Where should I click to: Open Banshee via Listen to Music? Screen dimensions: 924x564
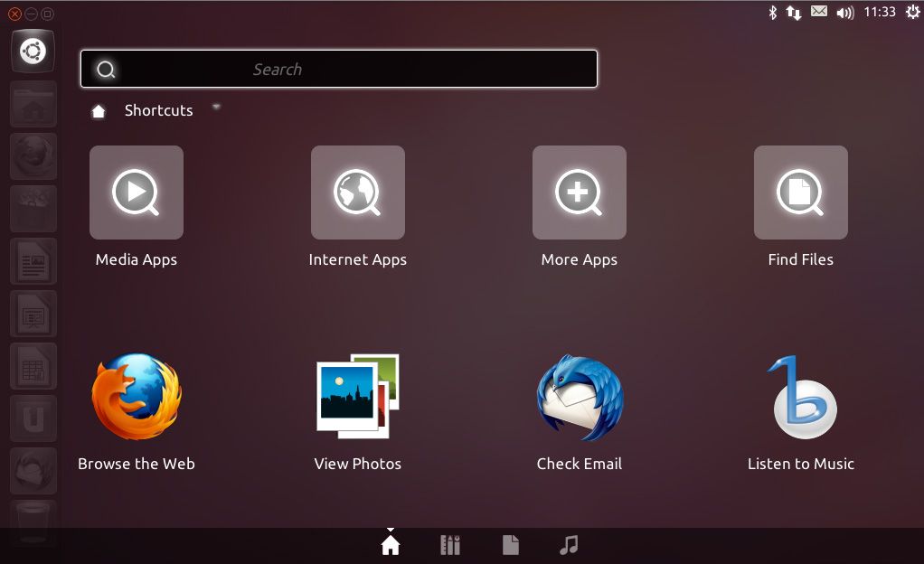[x=801, y=397]
